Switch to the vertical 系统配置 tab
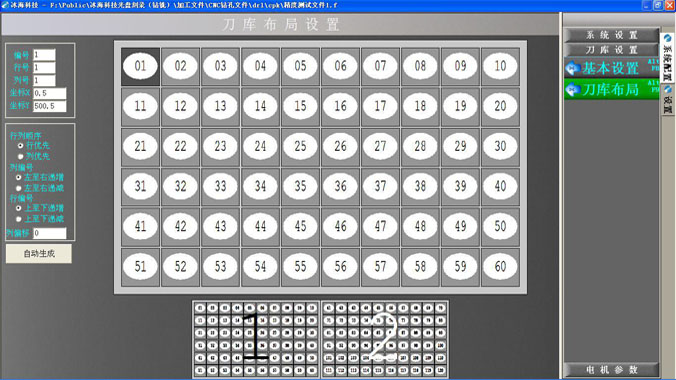Screen dimensions: 676x380 667,58
